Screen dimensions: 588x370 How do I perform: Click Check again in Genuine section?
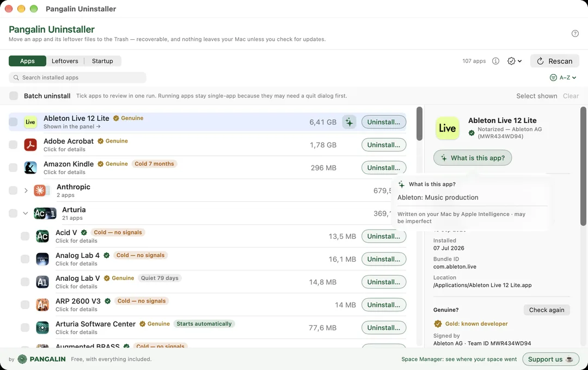[x=547, y=310]
